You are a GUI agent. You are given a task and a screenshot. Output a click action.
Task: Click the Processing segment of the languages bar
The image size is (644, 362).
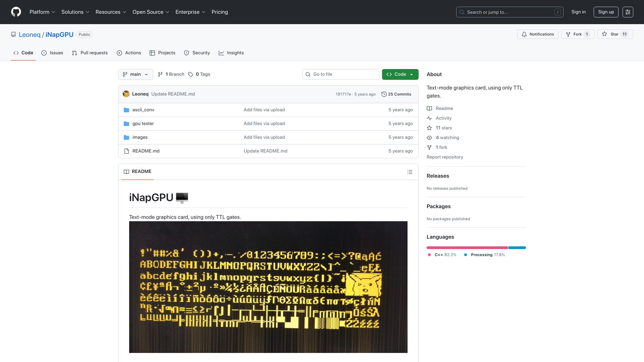pos(517,248)
